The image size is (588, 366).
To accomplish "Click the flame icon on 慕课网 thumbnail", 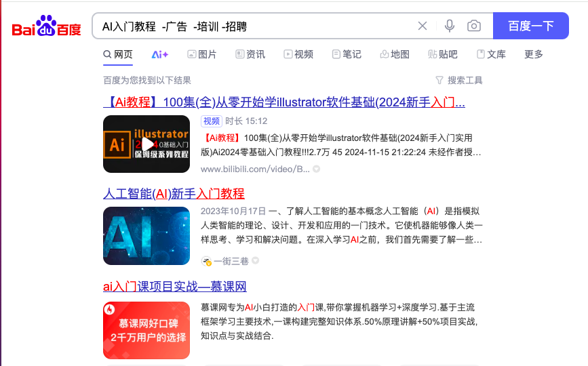I will [109, 310].
